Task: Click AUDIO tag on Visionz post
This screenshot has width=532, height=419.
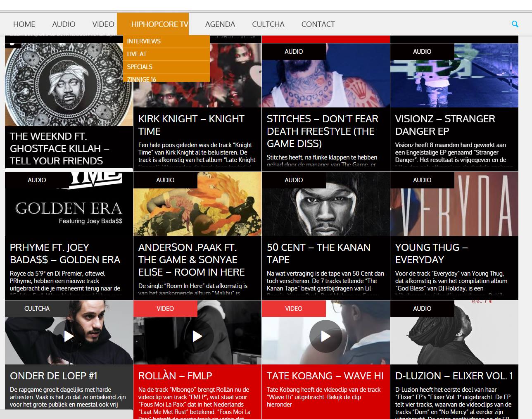Action: pyautogui.click(x=422, y=52)
